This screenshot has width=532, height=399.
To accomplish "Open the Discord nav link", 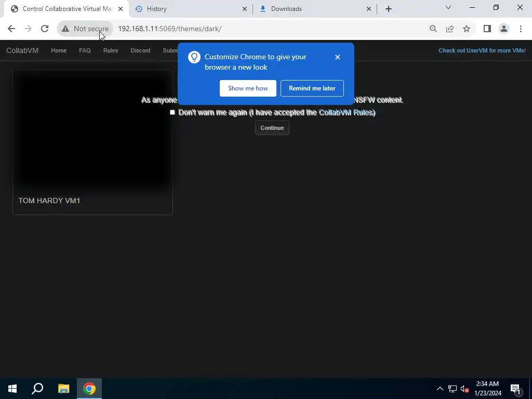I will click(x=140, y=50).
